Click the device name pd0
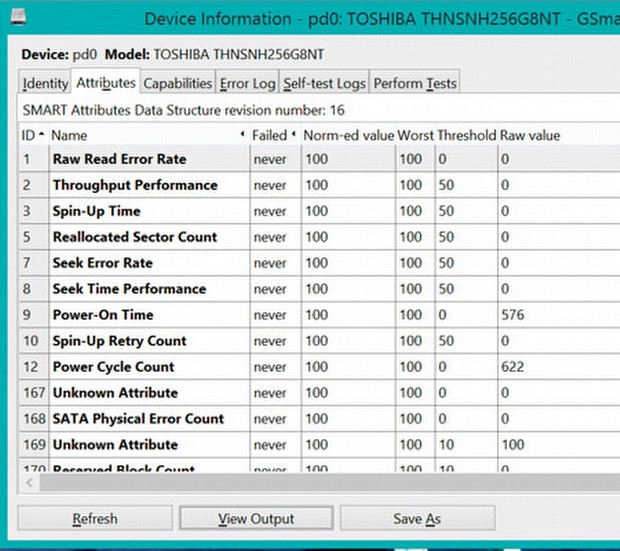This screenshot has height=551, width=620. point(85,55)
